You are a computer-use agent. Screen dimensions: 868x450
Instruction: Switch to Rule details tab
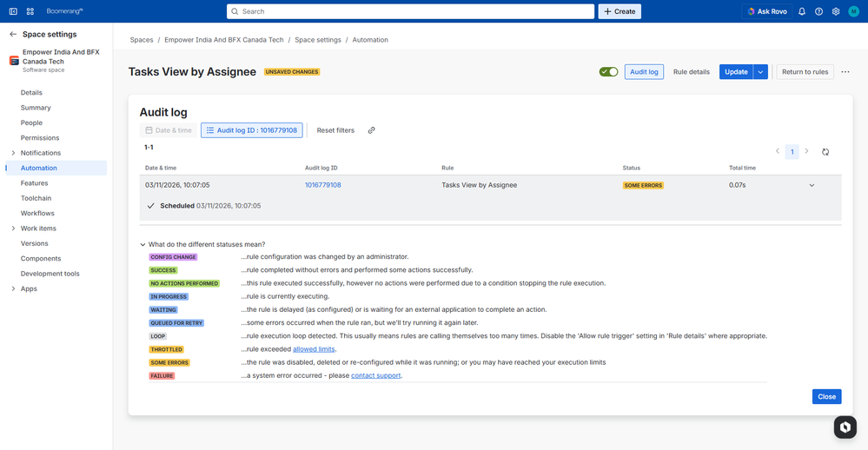[x=691, y=72]
